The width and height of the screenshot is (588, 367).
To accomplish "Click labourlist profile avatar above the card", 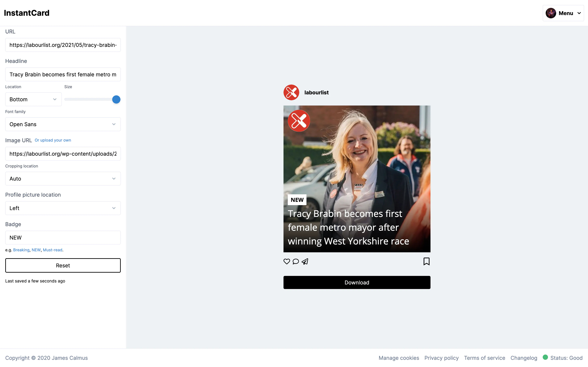I will (291, 92).
